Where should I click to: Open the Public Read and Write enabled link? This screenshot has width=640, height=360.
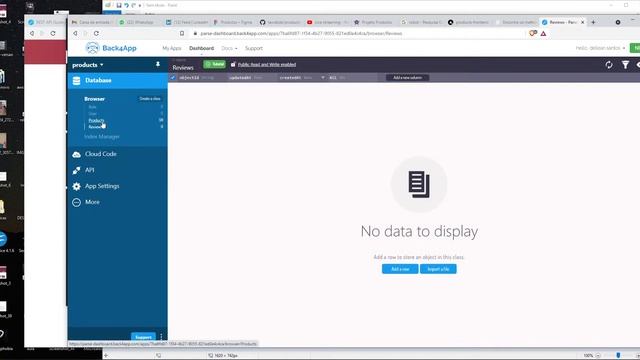click(x=267, y=64)
